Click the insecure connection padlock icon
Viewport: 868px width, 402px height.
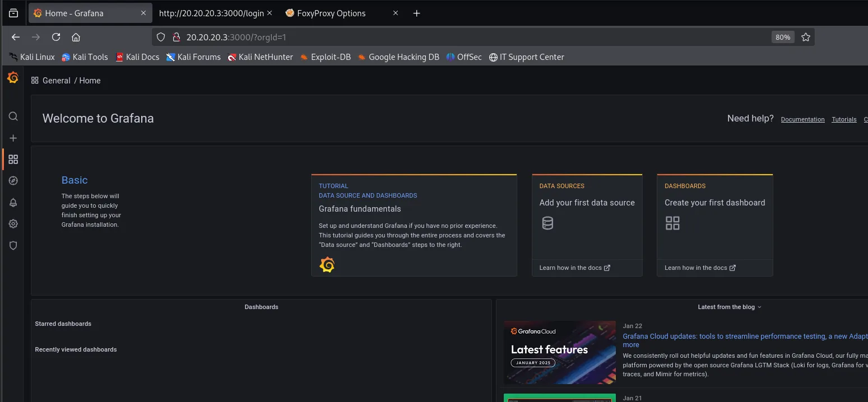[x=175, y=37]
